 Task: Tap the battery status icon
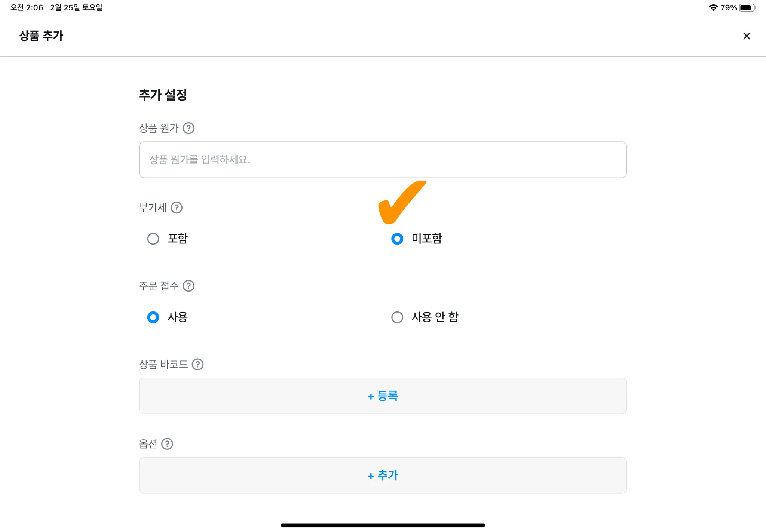pyautogui.click(x=747, y=7)
